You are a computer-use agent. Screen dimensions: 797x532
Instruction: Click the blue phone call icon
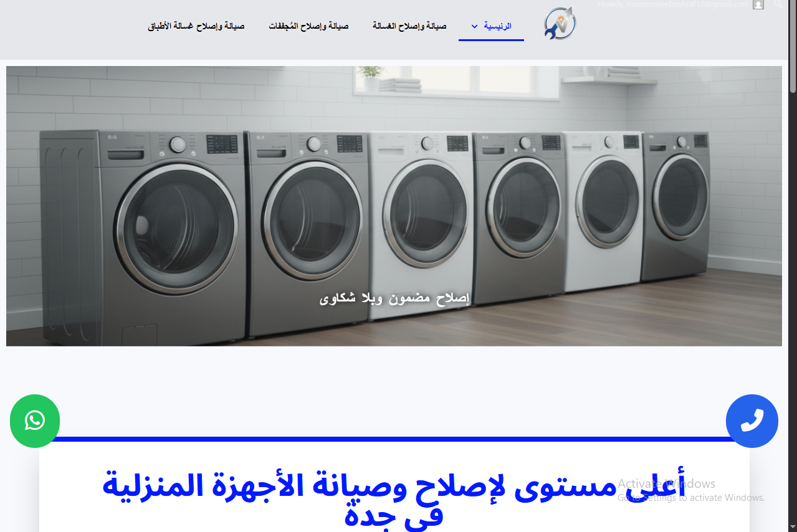(x=752, y=421)
